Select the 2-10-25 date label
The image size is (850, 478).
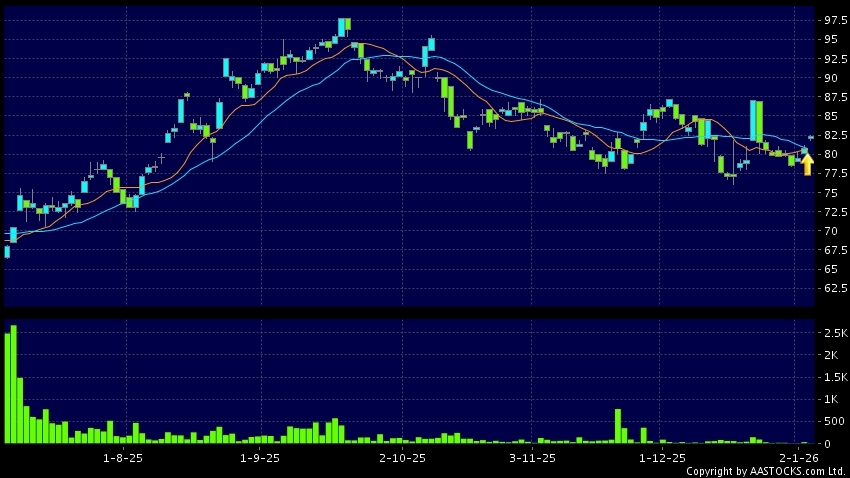(402, 458)
